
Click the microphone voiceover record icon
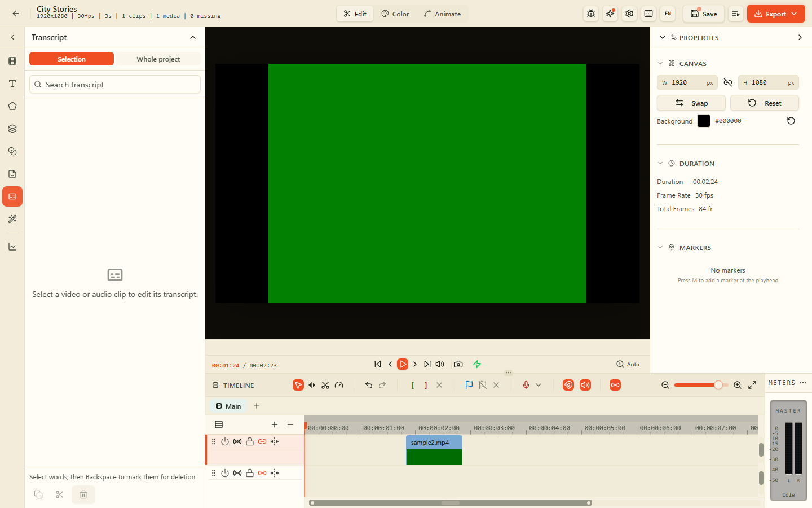pyautogui.click(x=526, y=385)
